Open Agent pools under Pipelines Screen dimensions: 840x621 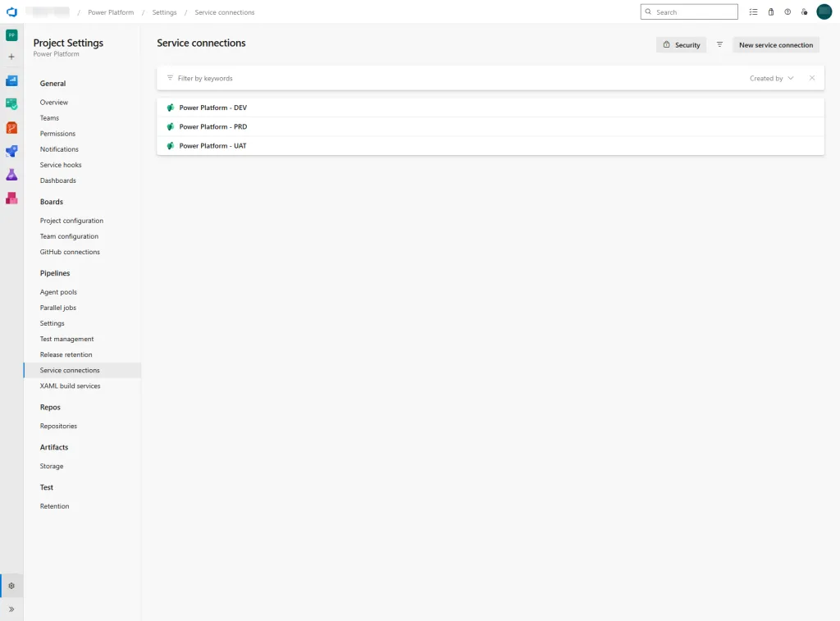point(58,292)
